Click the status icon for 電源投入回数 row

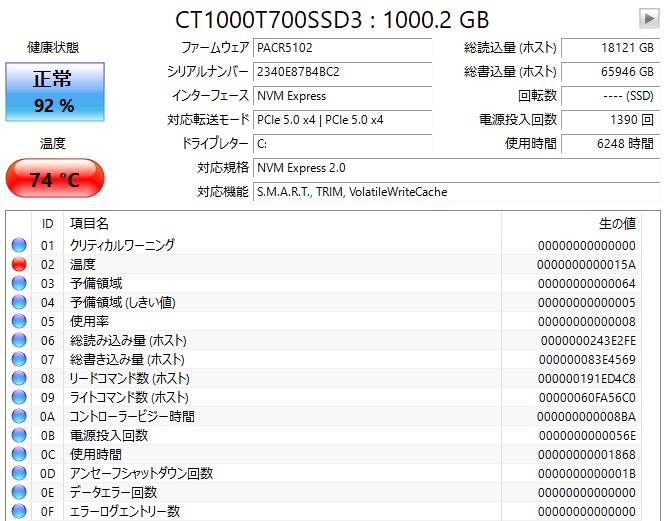point(19,435)
